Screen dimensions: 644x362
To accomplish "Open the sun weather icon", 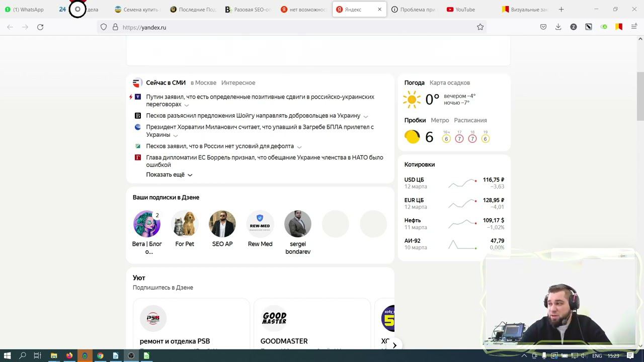I will (412, 100).
